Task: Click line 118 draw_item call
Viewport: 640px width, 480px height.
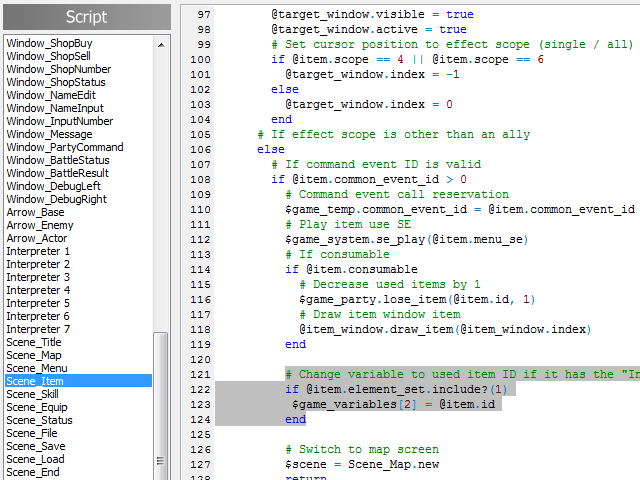Action: (445, 329)
